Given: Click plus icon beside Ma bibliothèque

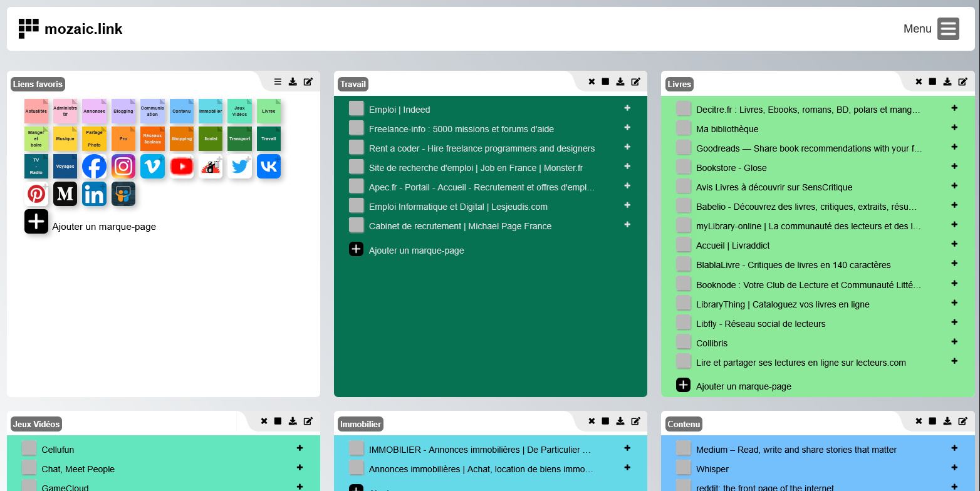Looking at the screenshot, I should click(x=954, y=128).
